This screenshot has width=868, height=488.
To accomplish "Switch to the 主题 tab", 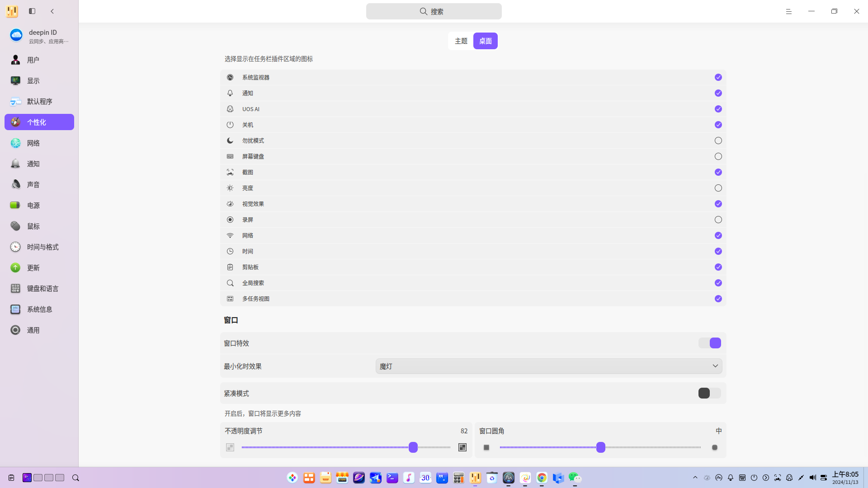I will tap(461, 41).
